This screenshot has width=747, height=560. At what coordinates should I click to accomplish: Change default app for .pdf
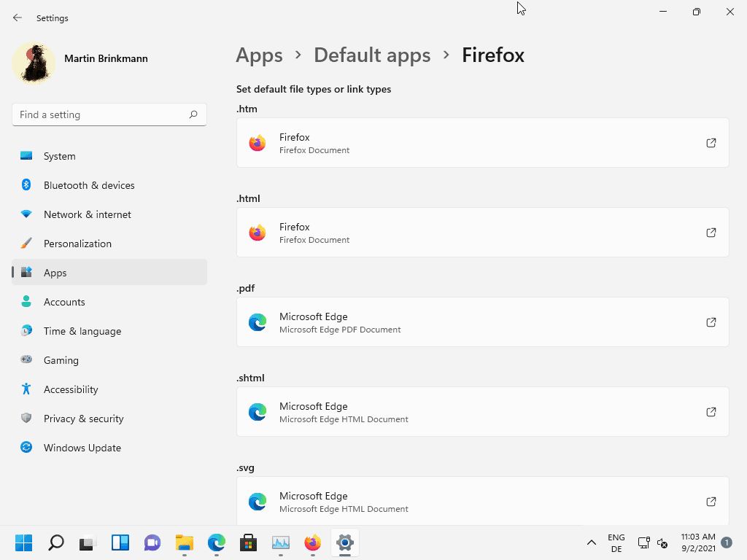tap(483, 322)
